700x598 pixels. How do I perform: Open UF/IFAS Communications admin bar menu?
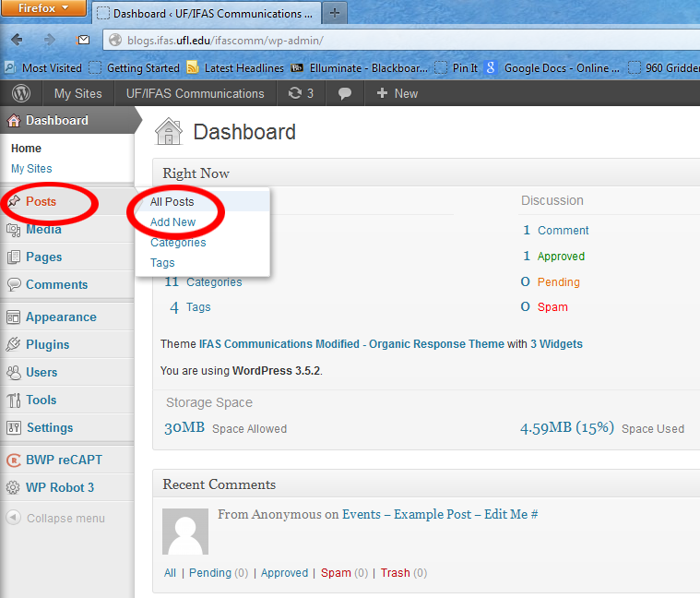tap(196, 93)
